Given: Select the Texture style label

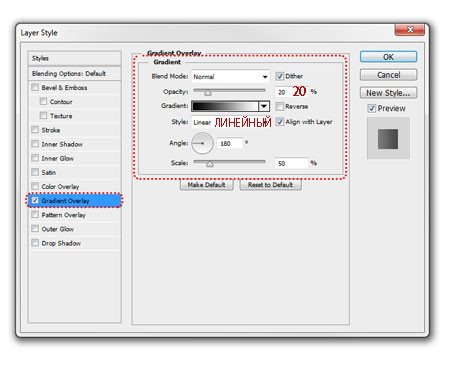Looking at the screenshot, I should [61, 116].
